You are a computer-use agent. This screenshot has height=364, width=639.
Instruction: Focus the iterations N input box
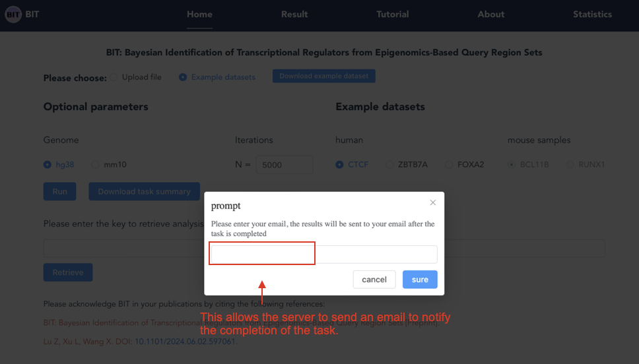click(x=285, y=165)
